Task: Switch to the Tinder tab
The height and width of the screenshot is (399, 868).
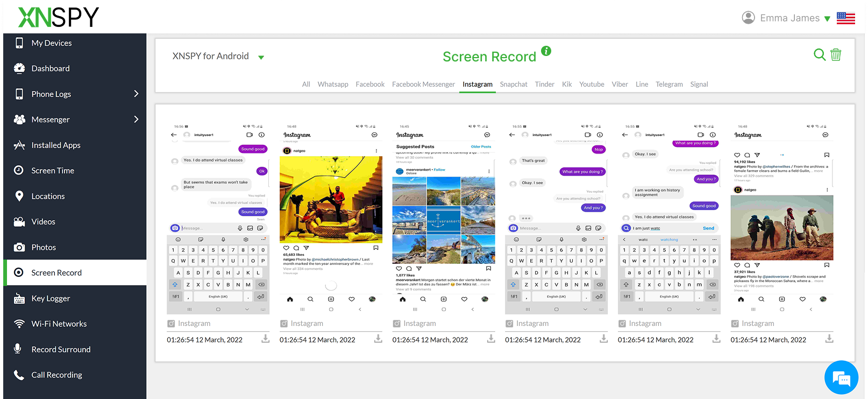Action: 544,85
